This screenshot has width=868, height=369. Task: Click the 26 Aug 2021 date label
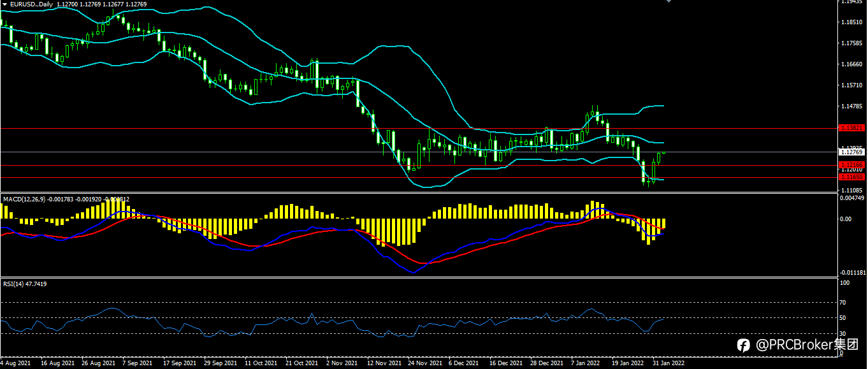99,363
